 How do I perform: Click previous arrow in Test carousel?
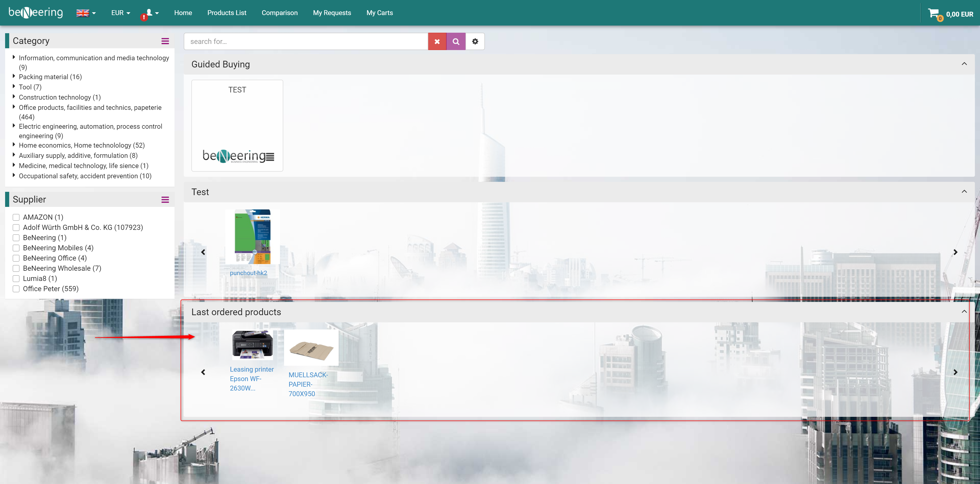pyautogui.click(x=203, y=252)
